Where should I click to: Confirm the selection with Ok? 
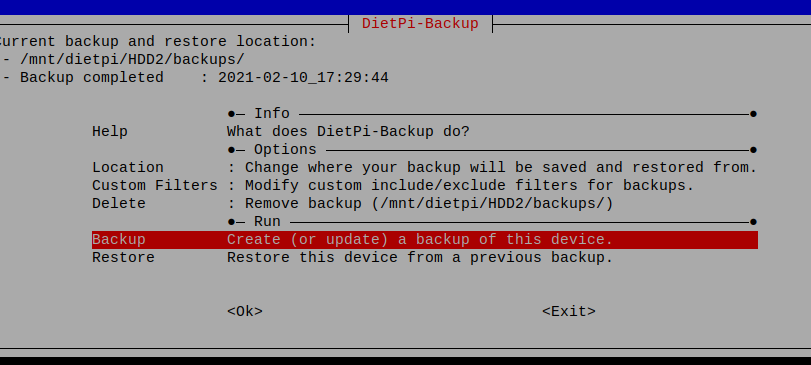pyautogui.click(x=245, y=311)
